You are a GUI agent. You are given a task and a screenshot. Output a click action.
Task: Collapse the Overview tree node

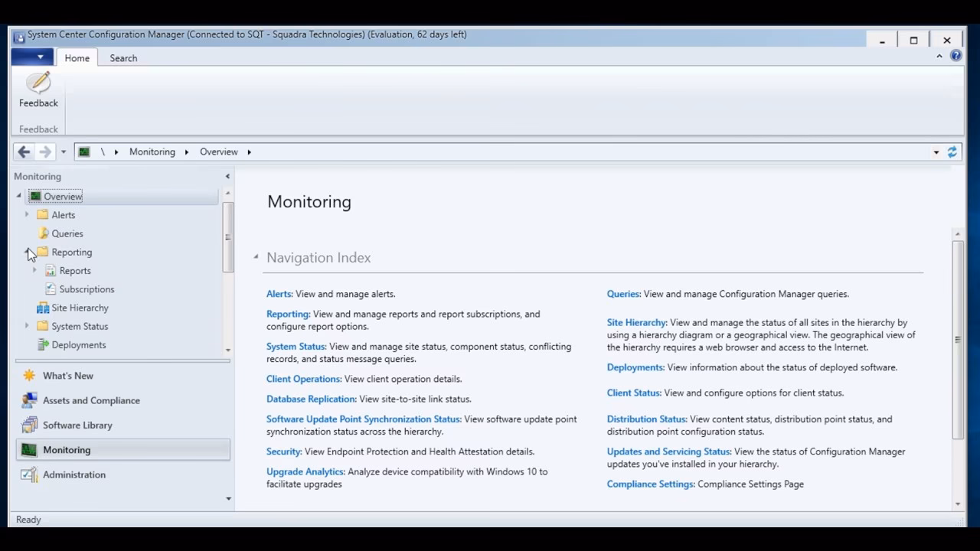point(19,196)
